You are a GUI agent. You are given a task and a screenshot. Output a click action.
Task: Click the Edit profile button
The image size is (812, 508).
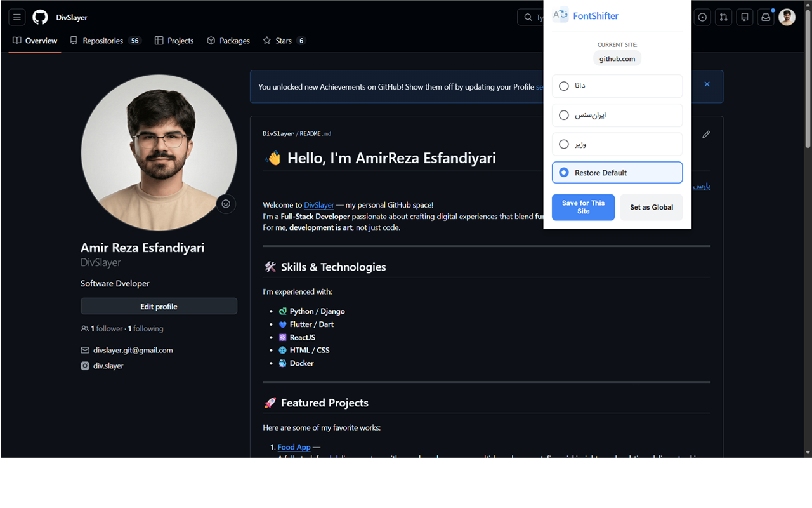[x=159, y=306]
